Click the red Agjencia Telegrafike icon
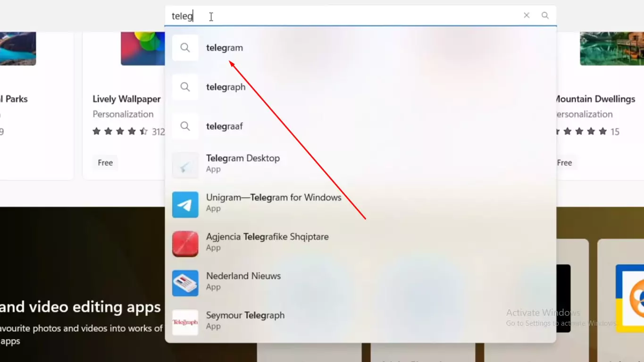The image size is (644, 362). click(x=185, y=244)
